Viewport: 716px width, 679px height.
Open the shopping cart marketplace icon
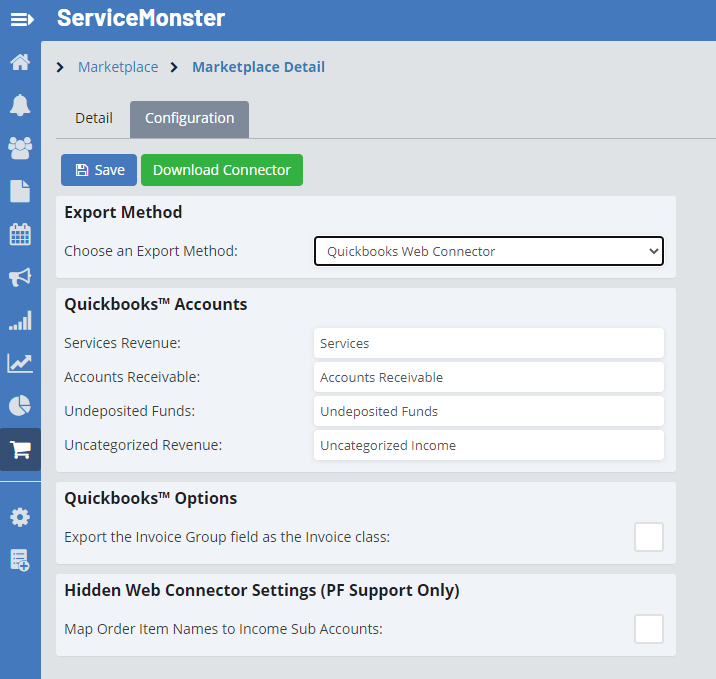[20, 449]
